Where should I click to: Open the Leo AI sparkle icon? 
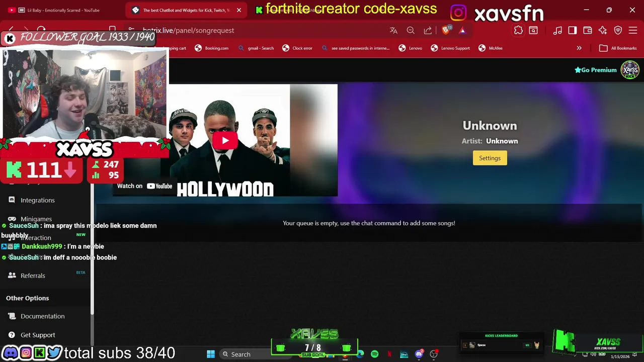(603, 30)
